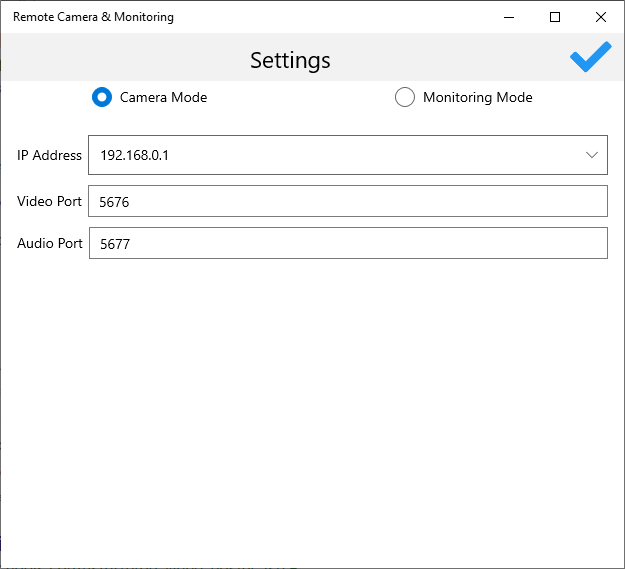This screenshot has height=569, width=625.
Task: Select the Camera Mode radio button
Action: pyautogui.click(x=101, y=97)
